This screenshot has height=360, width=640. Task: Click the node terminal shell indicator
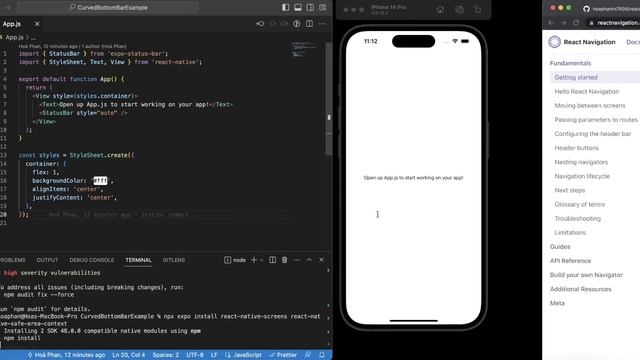click(x=235, y=260)
